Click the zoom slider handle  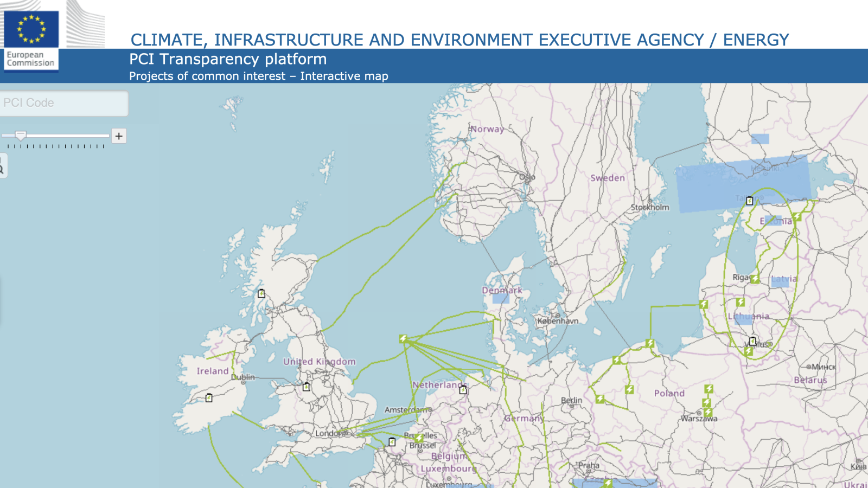(x=21, y=135)
